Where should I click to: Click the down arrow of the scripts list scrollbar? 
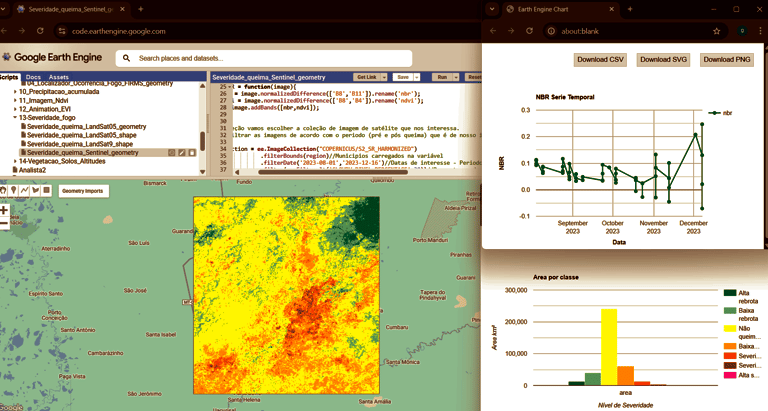click(202, 172)
